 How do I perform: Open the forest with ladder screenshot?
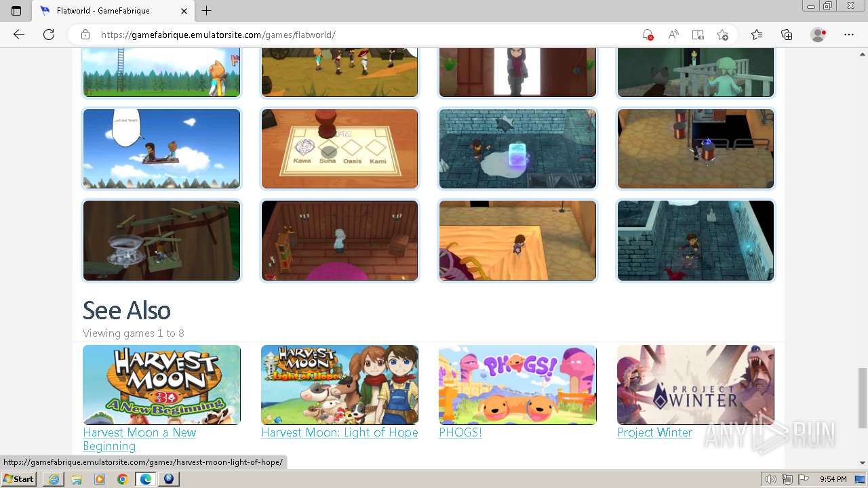pyautogui.click(x=161, y=72)
